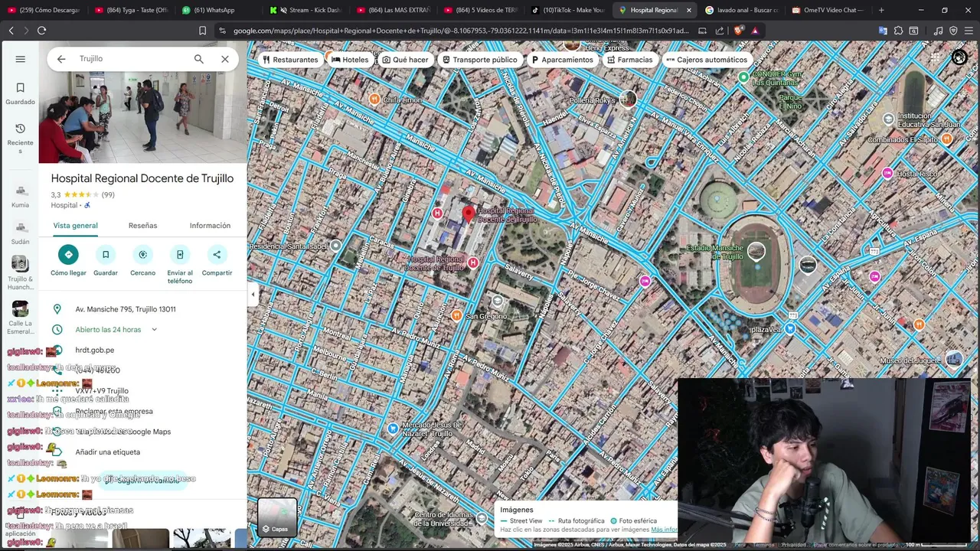
Task: Click the Combinados El Sapito marker
Action: (x=947, y=139)
